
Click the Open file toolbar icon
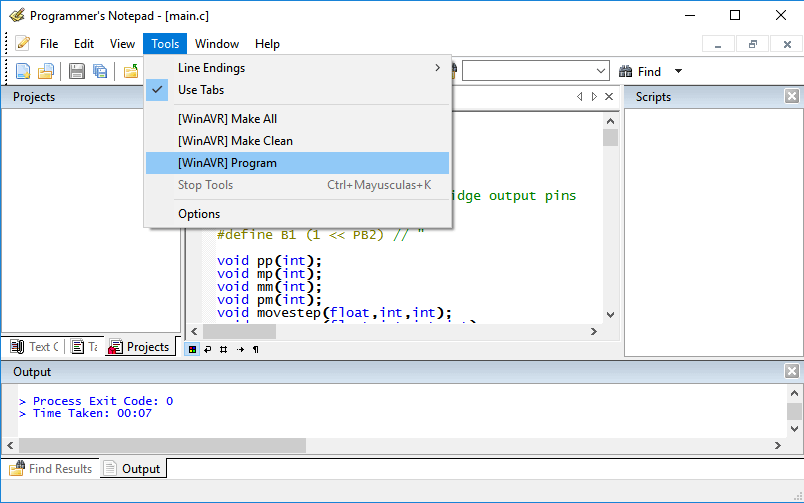coord(46,71)
